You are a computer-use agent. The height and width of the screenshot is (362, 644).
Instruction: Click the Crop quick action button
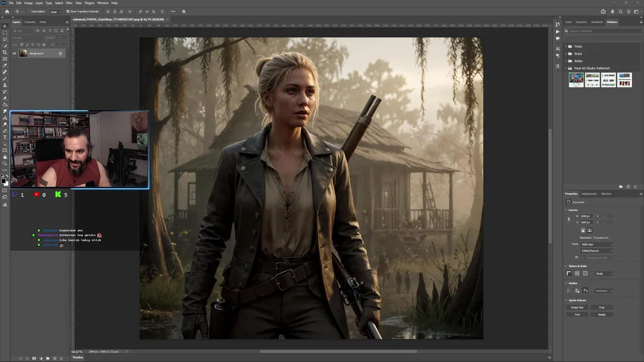pyautogui.click(x=602, y=307)
